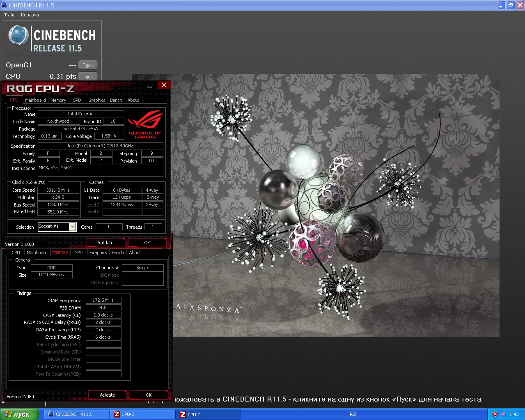Screen dimensions: 525x420
Task: Select first CPU-Z taskbar button
Action: (142, 414)
